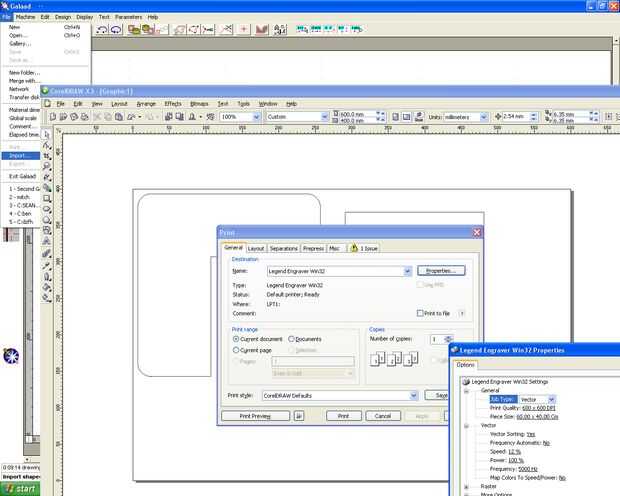Click the red plus icon in Galaad toolbar
The image size is (620, 496).
[x=244, y=29]
